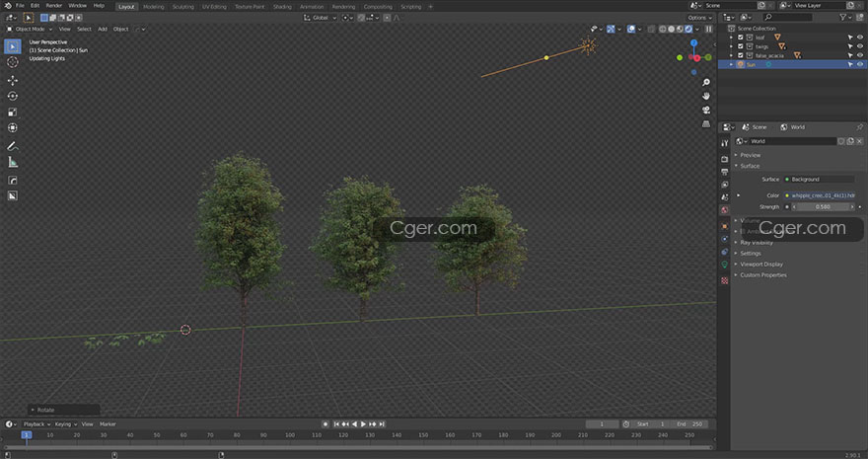The image size is (868, 459).
Task: Select rendered viewport shading sphere
Action: [x=689, y=29]
